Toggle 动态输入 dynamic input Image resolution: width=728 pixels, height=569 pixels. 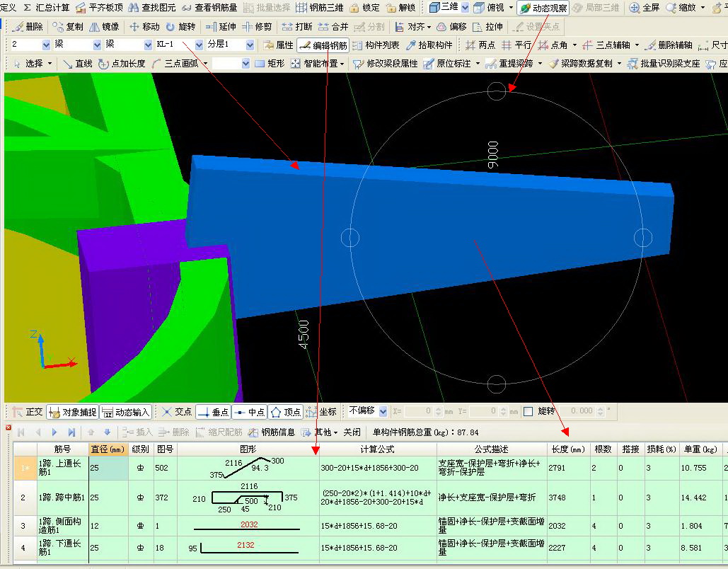pos(125,412)
